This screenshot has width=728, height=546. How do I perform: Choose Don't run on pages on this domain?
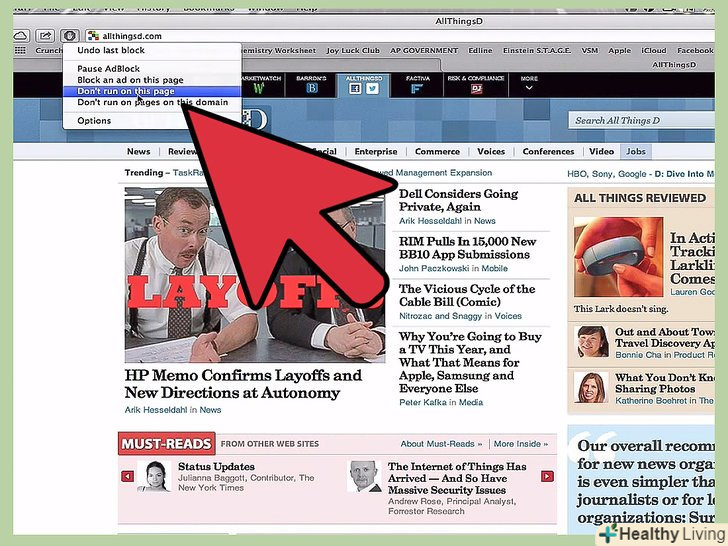[x=152, y=102]
